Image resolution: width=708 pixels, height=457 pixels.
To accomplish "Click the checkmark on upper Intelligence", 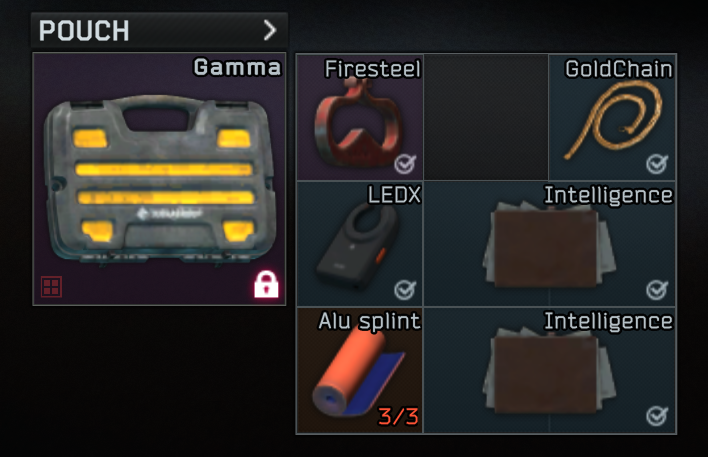I will 657,290.
